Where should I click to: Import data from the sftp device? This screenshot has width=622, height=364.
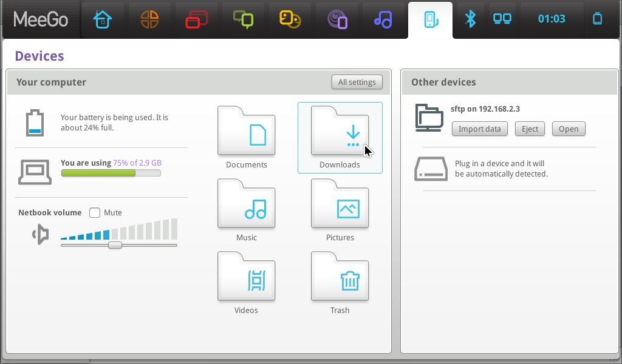tap(480, 129)
